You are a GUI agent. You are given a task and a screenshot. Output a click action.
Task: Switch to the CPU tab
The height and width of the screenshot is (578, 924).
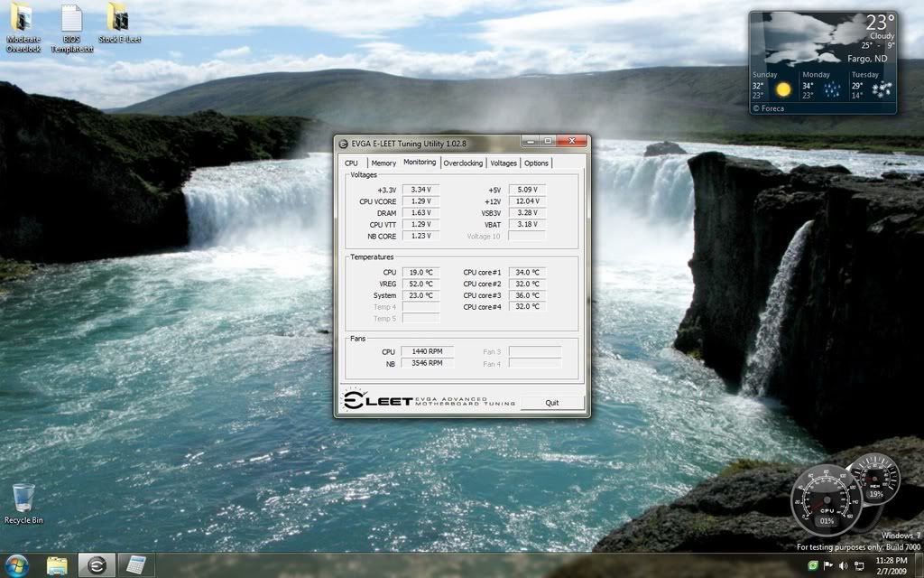point(351,163)
